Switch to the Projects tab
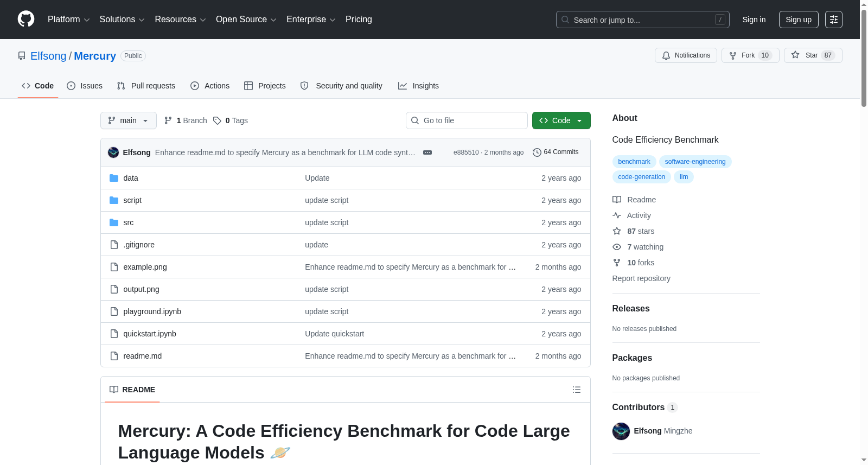This screenshot has width=868, height=465. click(265, 86)
